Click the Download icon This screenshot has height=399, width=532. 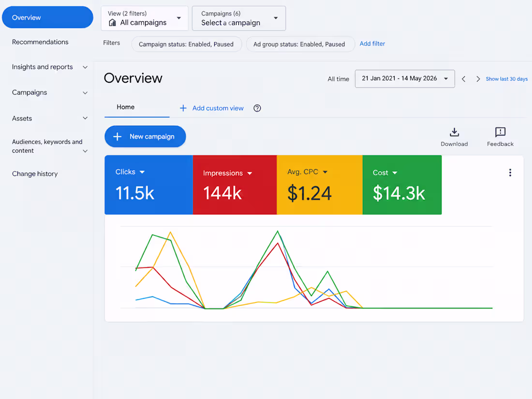click(x=454, y=132)
